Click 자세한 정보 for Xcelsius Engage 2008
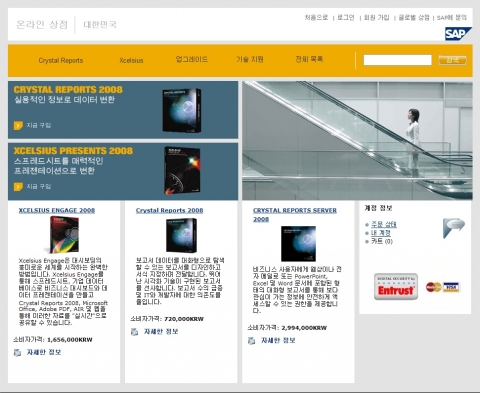 tap(44, 352)
